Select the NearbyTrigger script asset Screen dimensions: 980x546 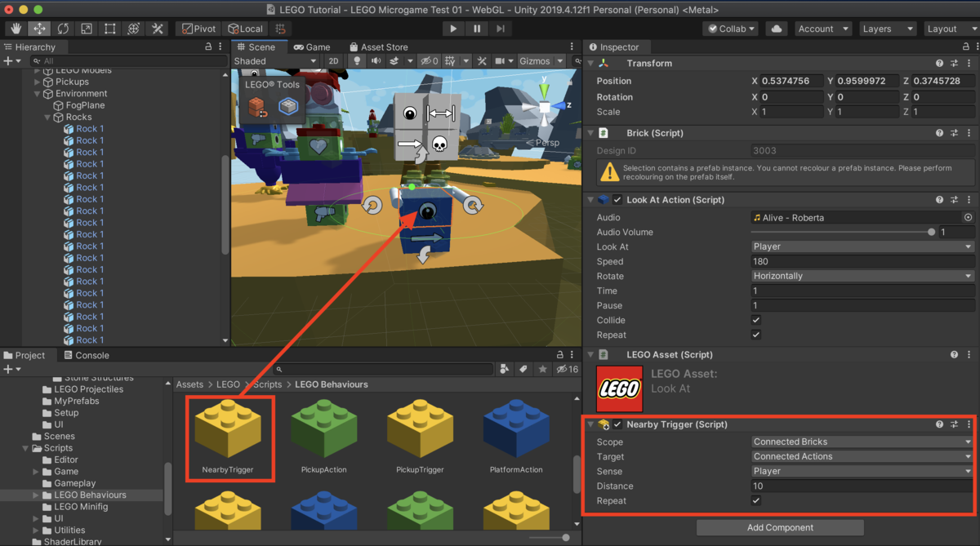(228, 437)
